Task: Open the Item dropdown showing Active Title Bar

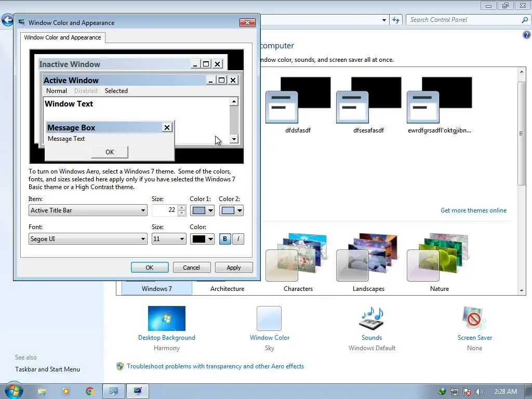Action: point(88,210)
